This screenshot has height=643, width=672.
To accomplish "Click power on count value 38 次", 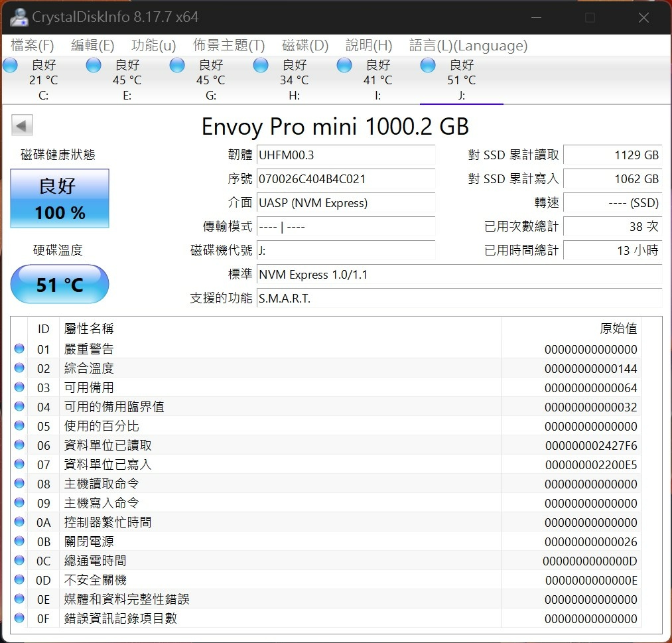I will click(613, 226).
